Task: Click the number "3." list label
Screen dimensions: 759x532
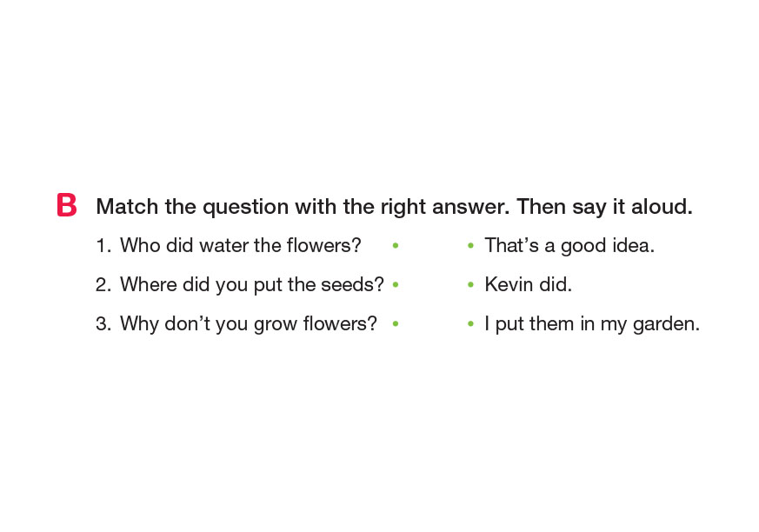Action: pos(103,323)
